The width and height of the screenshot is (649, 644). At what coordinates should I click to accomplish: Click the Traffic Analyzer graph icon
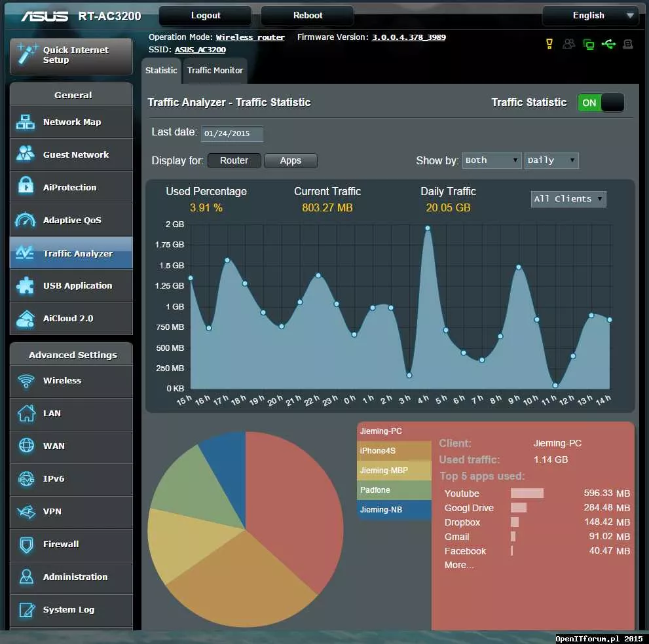pyautogui.click(x=25, y=253)
